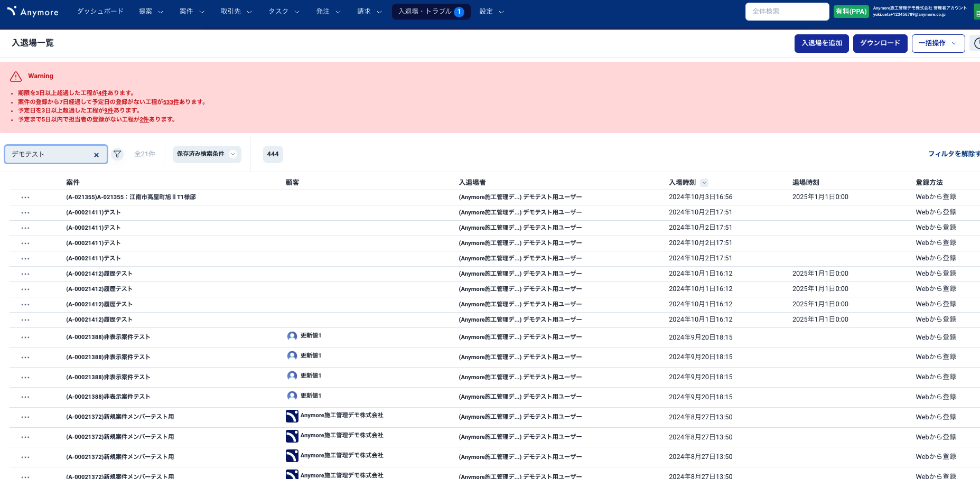Click the ダウンロード button
Viewport: 980px width, 479px height.
click(880, 43)
